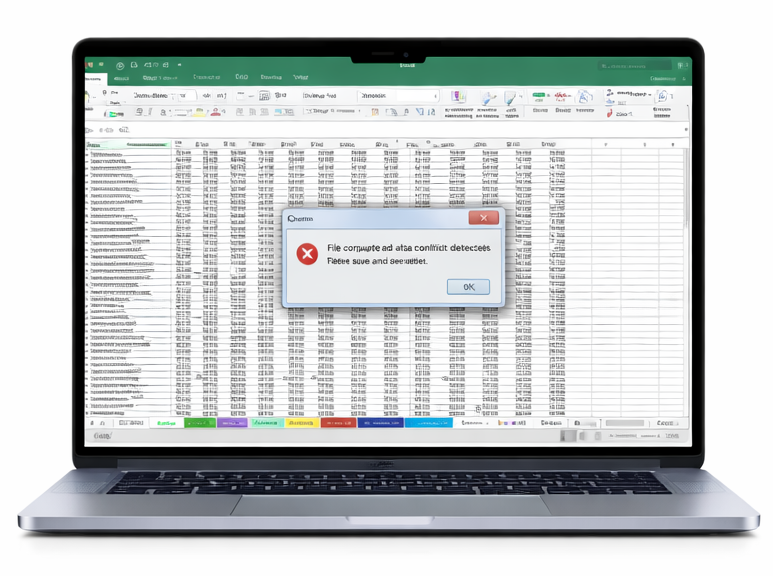Click the Format as Table icon

(x=488, y=98)
